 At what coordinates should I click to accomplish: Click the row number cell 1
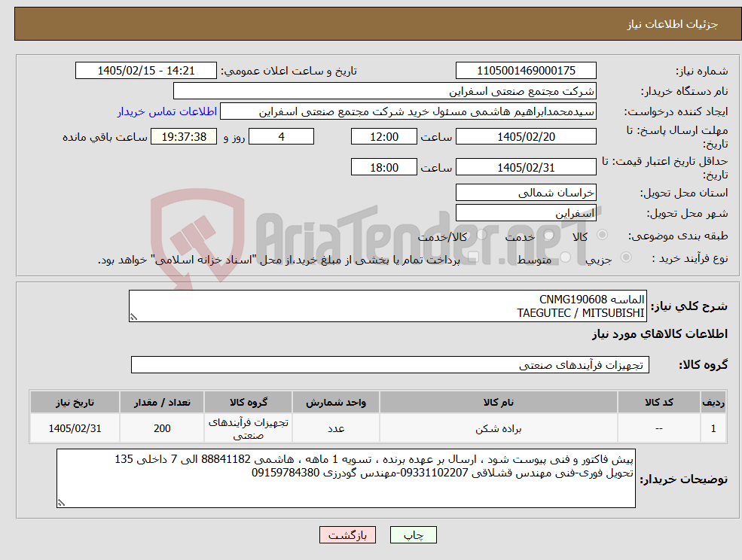[x=713, y=428]
